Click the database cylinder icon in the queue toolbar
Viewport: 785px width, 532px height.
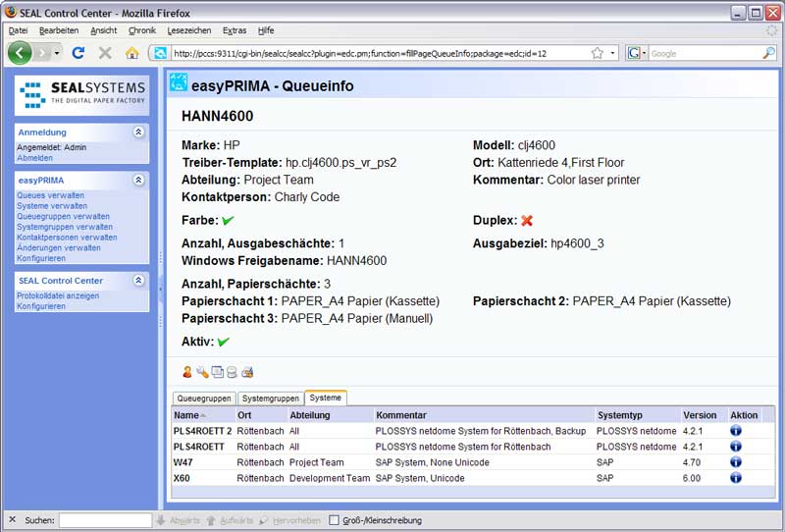pyautogui.click(x=232, y=372)
